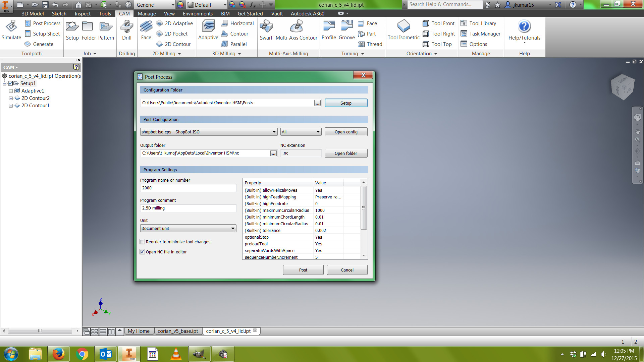Expand the 3D Milling panel dropdown
The height and width of the screenshot is (362, 644).
coord(239,54)
